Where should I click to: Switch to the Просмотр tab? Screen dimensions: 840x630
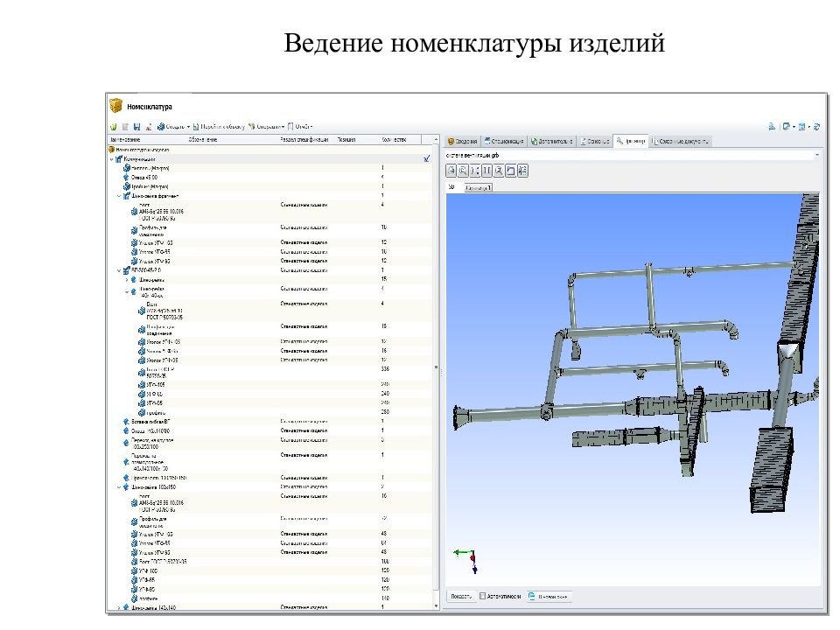pyautogui.click(x=631, y=141)
